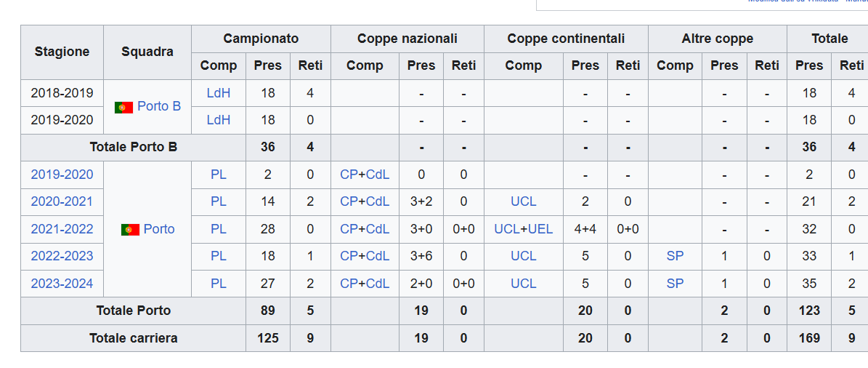
Task: Open the 2021-2022 season link
Action: click(62, 229)
